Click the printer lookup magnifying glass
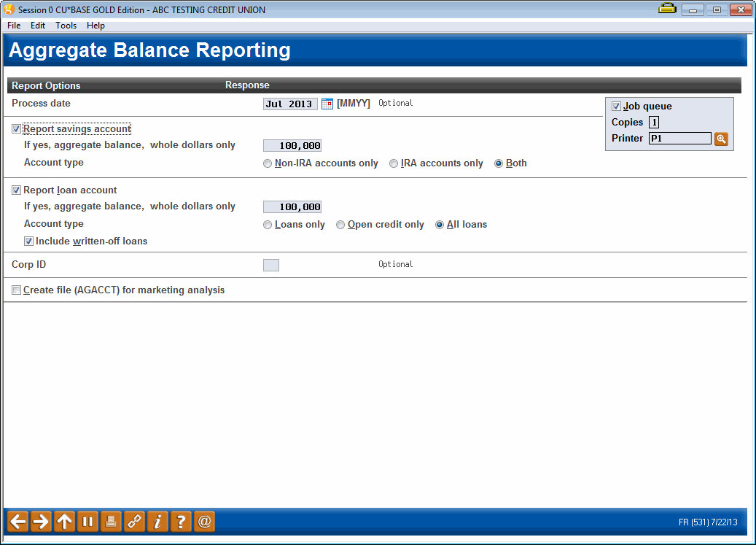Screen dimensions: 756x545 [x=722, y=138]
